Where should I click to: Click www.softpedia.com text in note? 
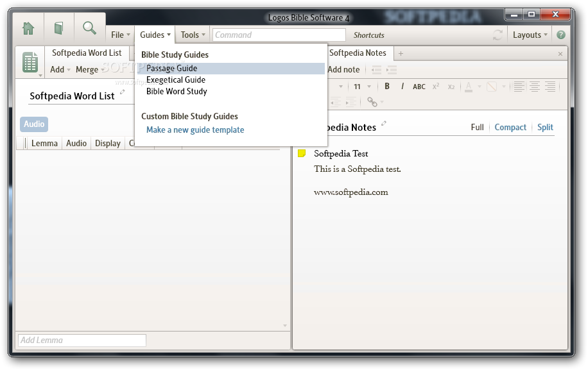coord(351,192)
